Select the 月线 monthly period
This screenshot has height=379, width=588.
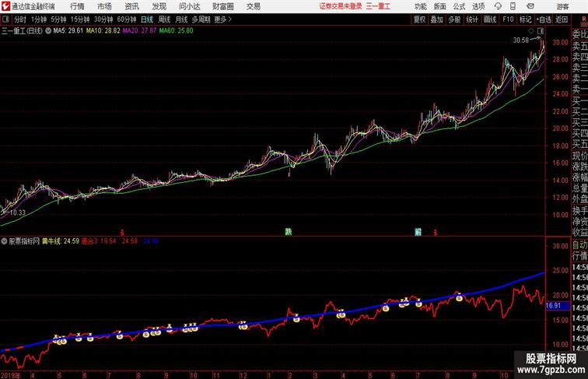[x=181, y=19]
